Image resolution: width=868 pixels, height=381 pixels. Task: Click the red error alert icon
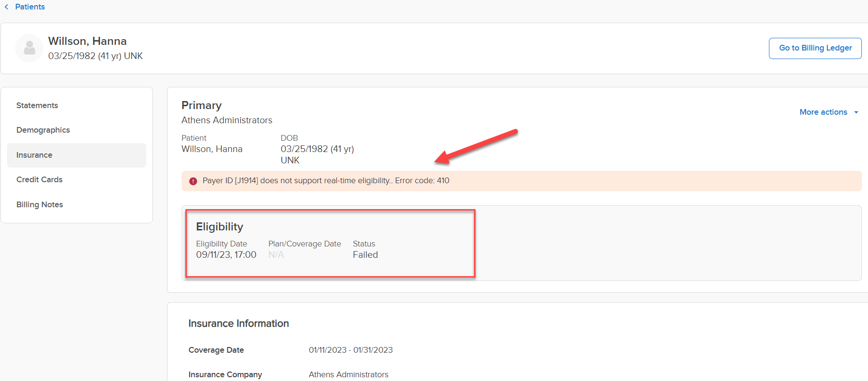coord(193,181)
